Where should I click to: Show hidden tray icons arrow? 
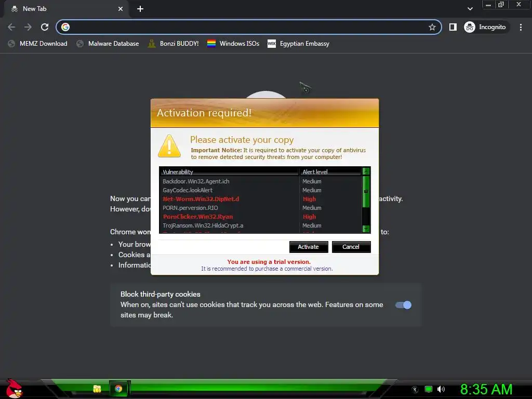415,390
